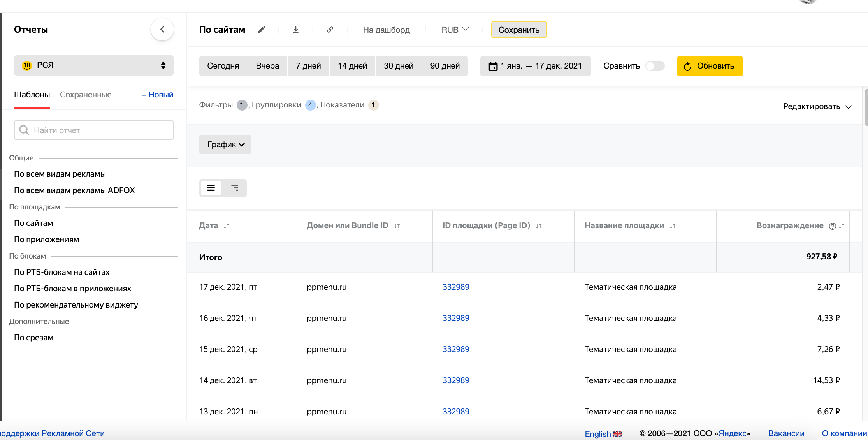Sort by the Дата column arrows
This screenshot has height=440, width=868.
tap(227, 226)
